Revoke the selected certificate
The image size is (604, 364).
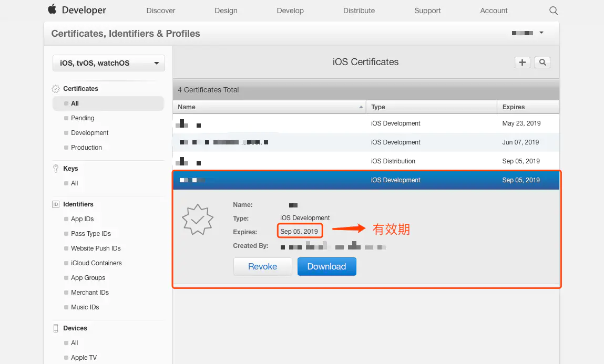[x=262, y=267]
